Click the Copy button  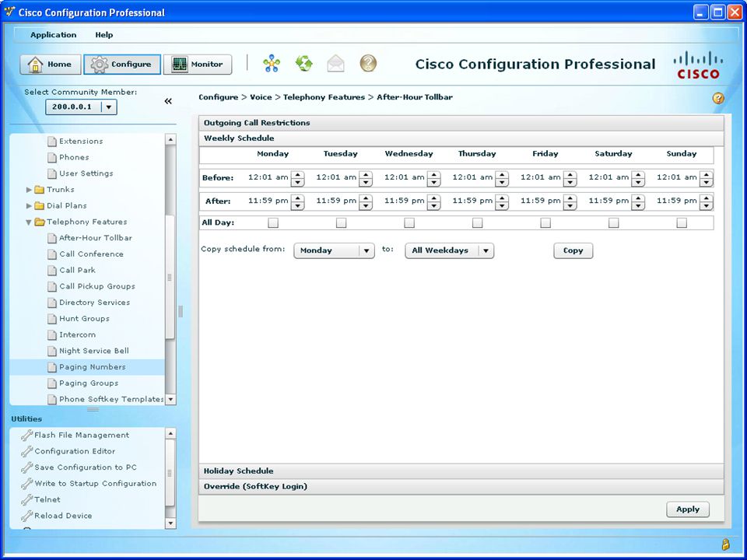[x=573, y=250]
